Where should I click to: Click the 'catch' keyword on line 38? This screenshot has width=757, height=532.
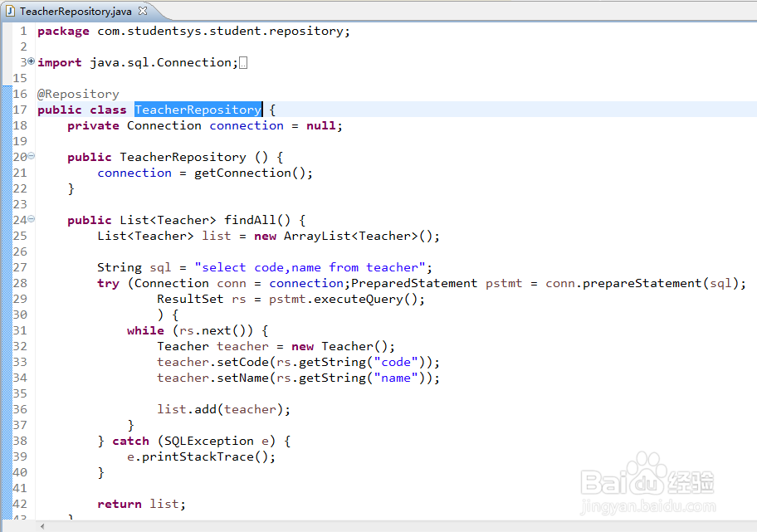point(131,442)
